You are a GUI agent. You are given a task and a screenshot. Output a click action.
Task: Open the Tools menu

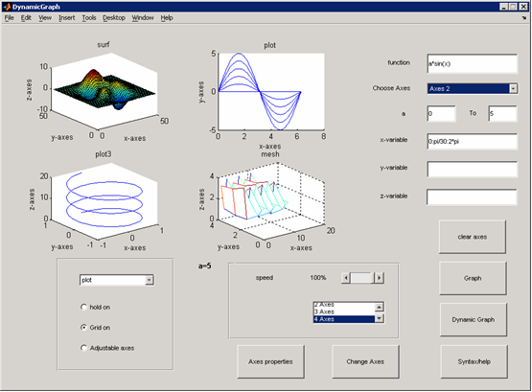89,17
